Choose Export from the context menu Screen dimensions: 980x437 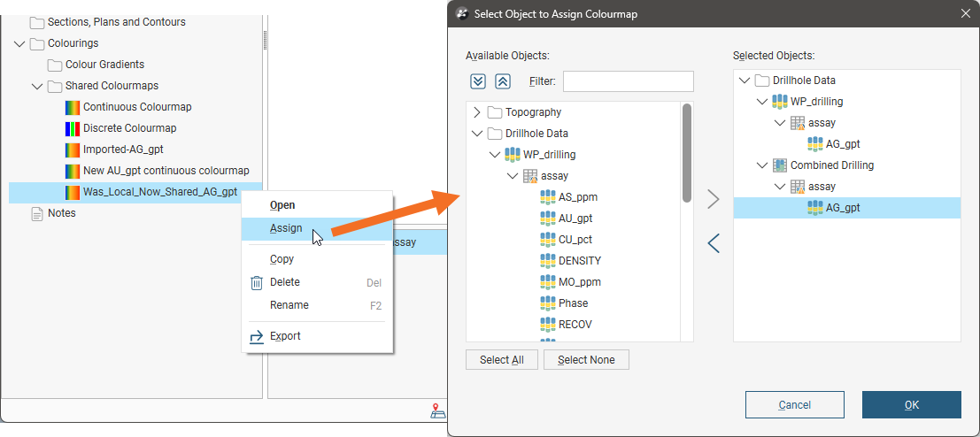point(285,336)
